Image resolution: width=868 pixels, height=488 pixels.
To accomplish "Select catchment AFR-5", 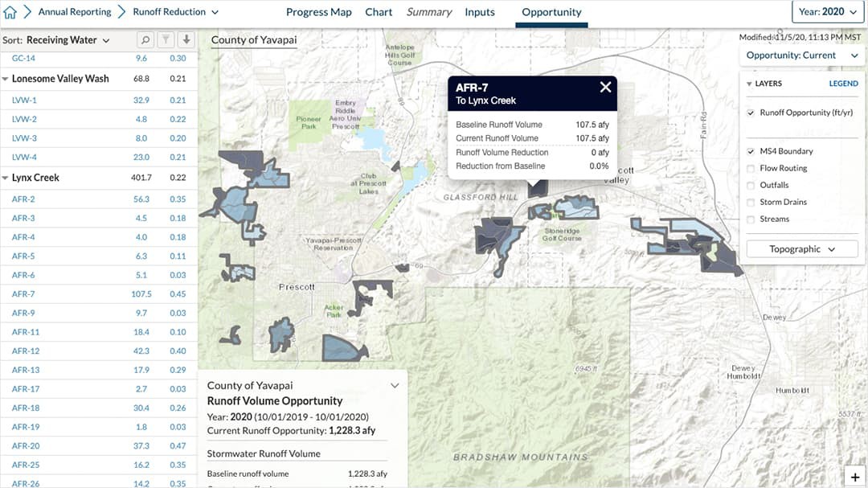I will click(99, 256).
